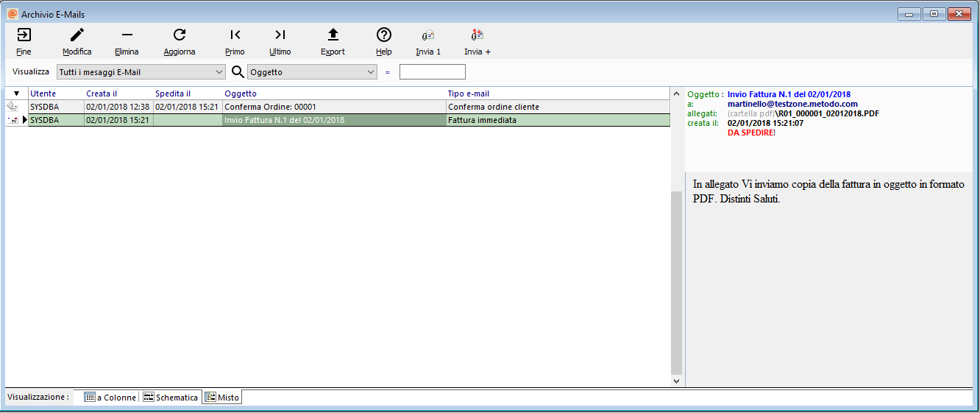Send one email with Invia 1
The image size is (980, 413).
tap(428, 35)
